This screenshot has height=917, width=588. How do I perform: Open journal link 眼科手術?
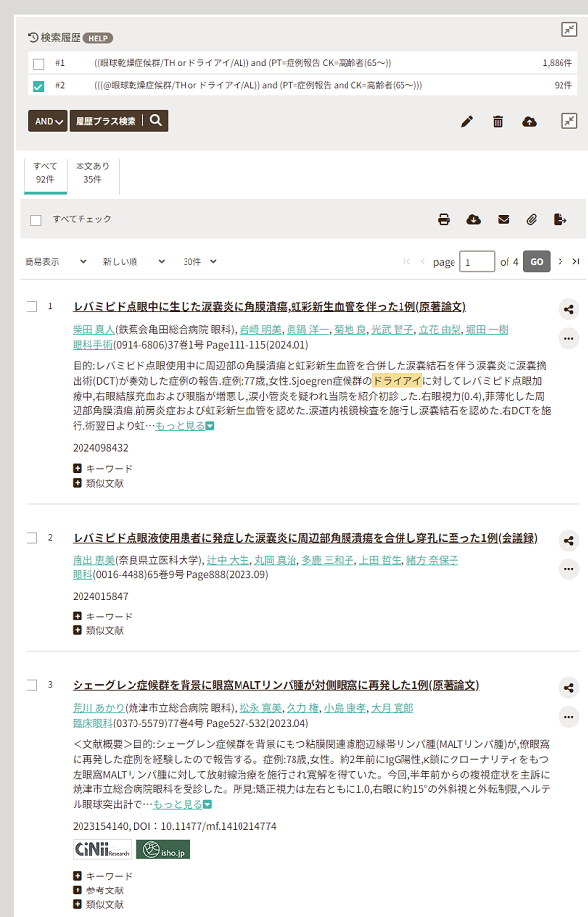coord(92,345)
